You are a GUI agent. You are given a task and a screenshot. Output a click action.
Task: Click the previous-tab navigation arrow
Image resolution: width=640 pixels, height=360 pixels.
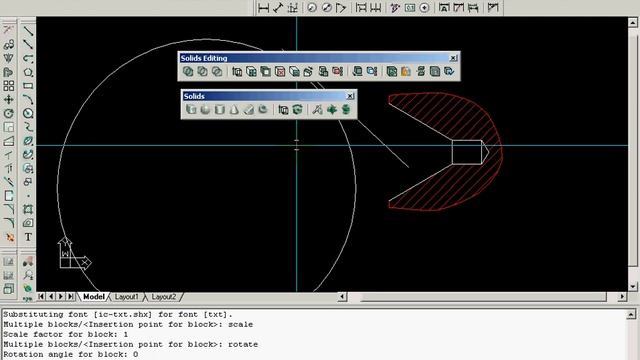click(x=51, y=296)
